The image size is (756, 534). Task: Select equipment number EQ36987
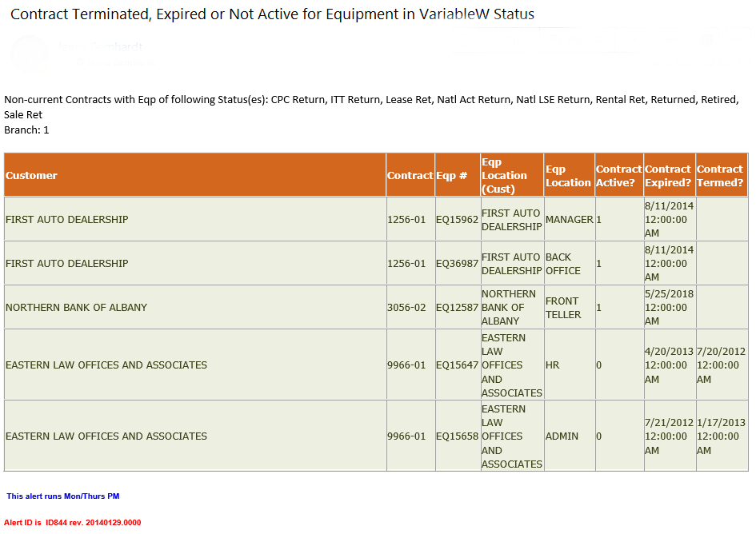tap(457, 264)
